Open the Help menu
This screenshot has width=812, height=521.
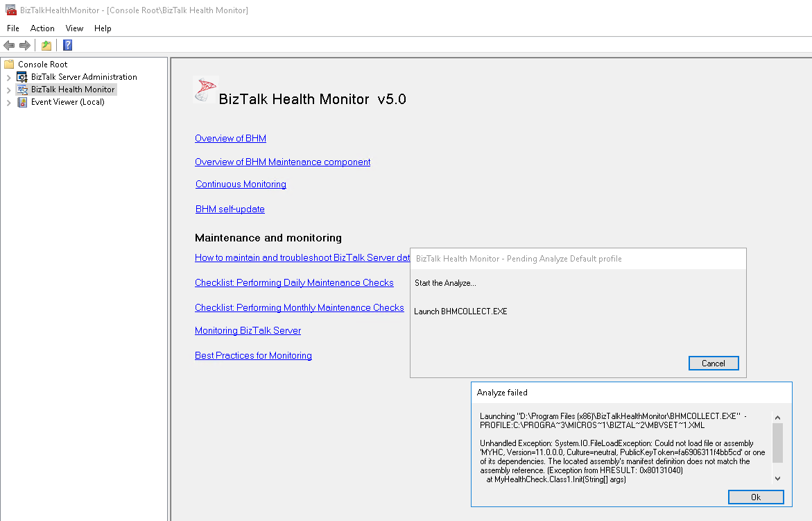103,28
